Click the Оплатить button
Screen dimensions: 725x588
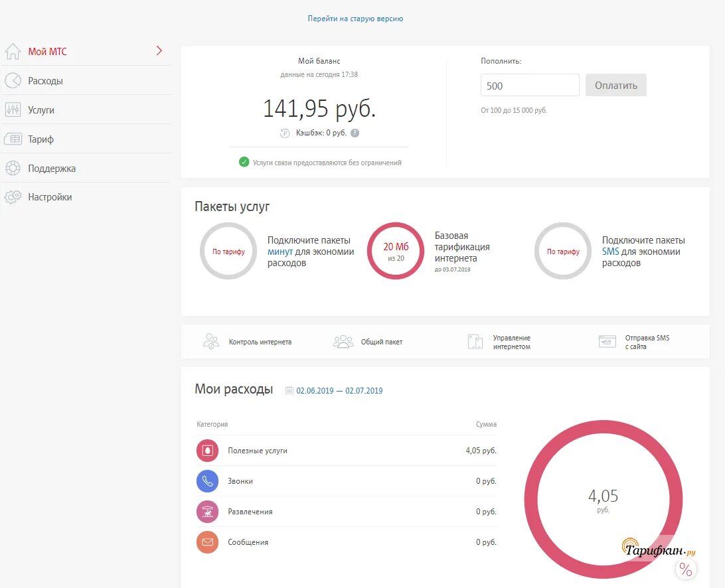[616, 85]
